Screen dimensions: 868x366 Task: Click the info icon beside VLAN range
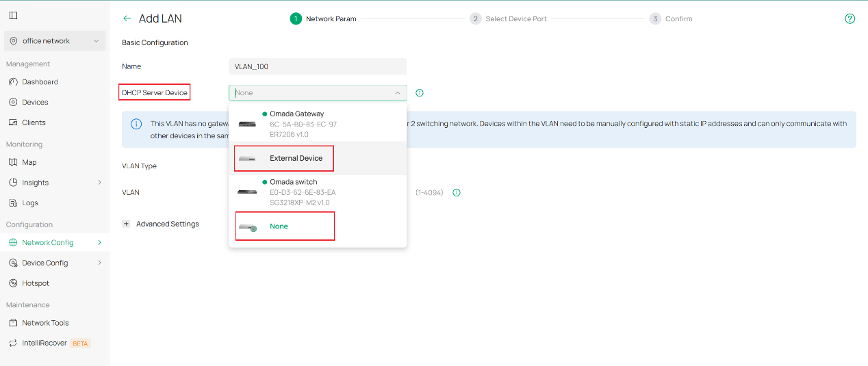(x=457, y=193)
